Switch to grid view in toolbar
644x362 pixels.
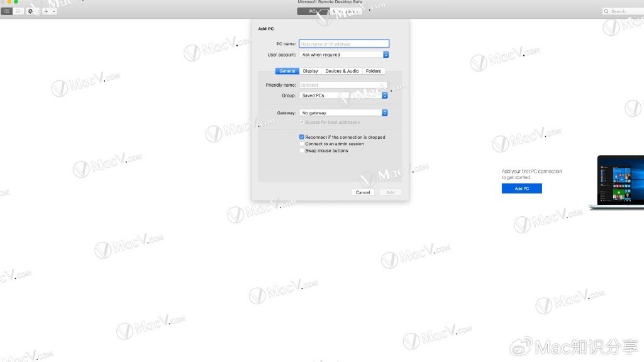[7, 11]
